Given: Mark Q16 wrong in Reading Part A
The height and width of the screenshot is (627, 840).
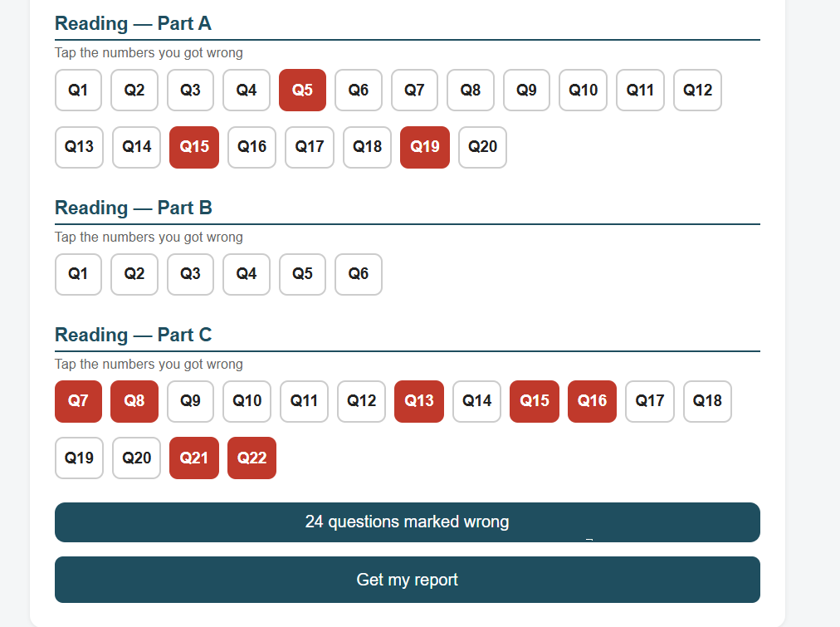Looking at the screenshot, I should coord(252,147).
